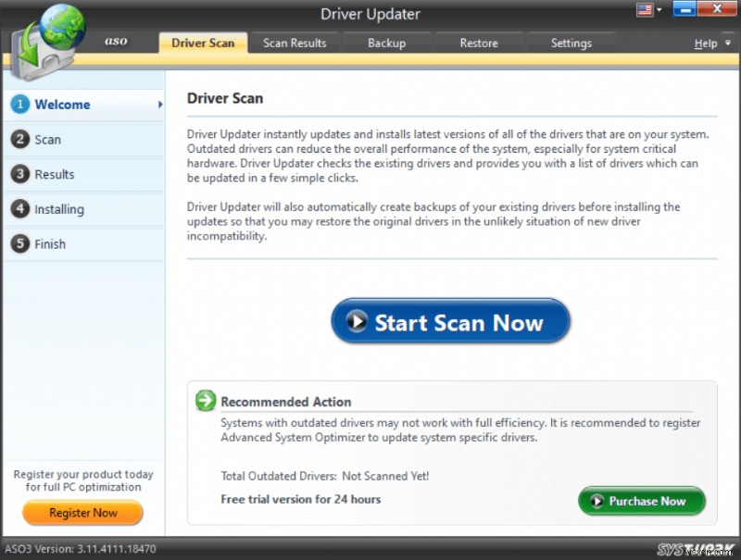Click the play icon on Purchase Now
Viewport: 741px width, 560px height.
(597, 501)
